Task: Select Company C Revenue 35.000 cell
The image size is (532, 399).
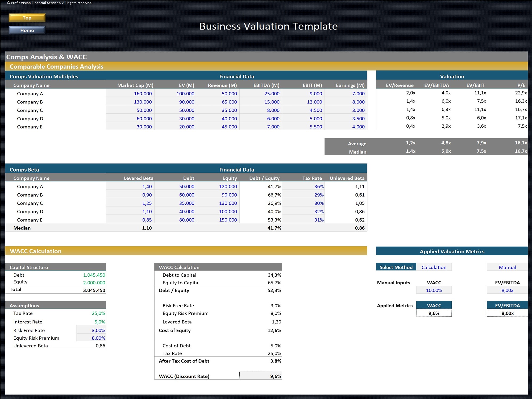Action: pyautogui.click(x=219, y=110)
